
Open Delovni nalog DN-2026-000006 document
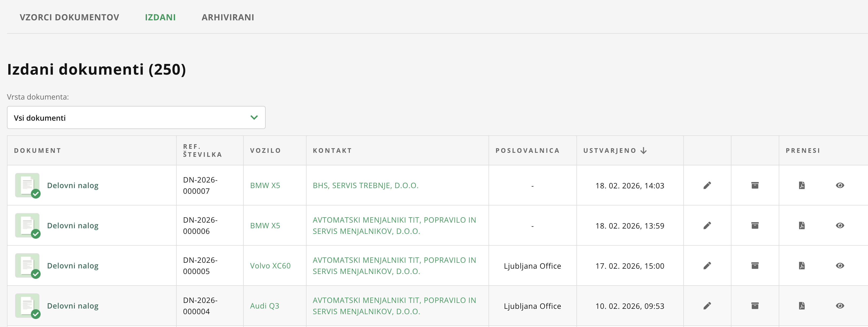72,225
